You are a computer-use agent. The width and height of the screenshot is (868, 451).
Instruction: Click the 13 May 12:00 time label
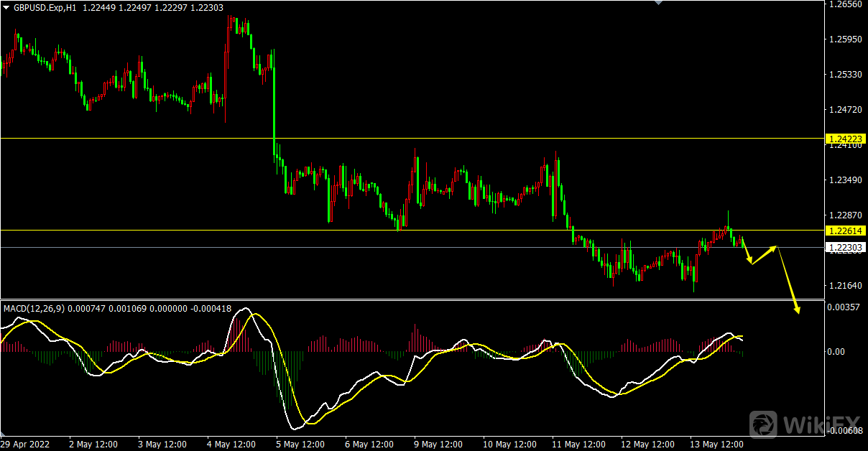pyautogui.click(x=718, y=444)
